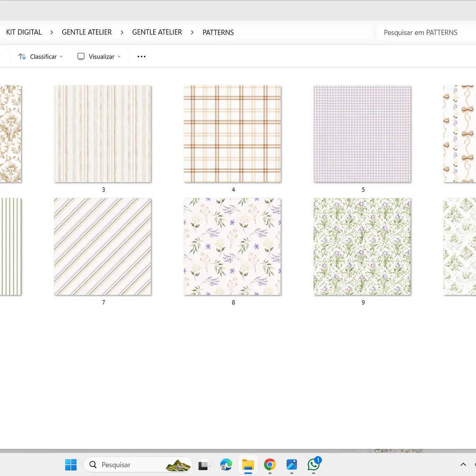Open the three-dots more options menu

tap(142, 56)
